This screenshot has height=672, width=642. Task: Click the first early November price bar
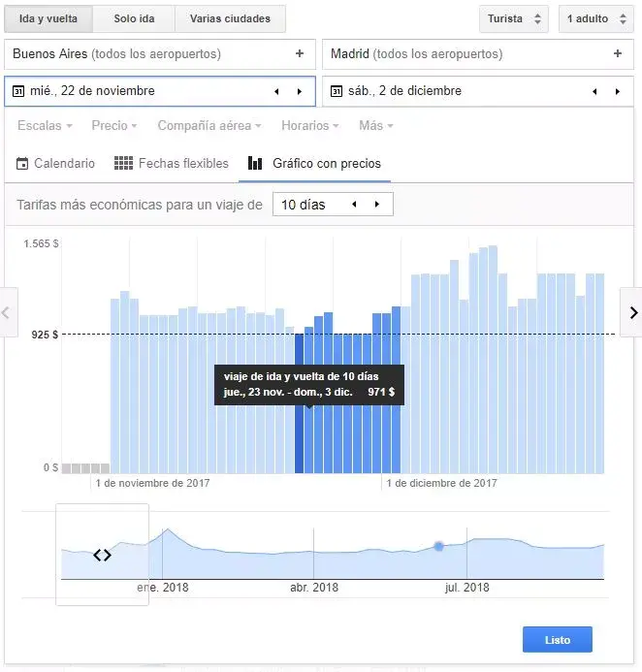(x=114, y=386)
